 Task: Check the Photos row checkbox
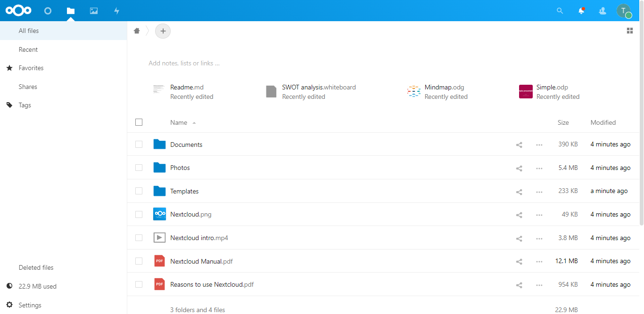point(139,168)
